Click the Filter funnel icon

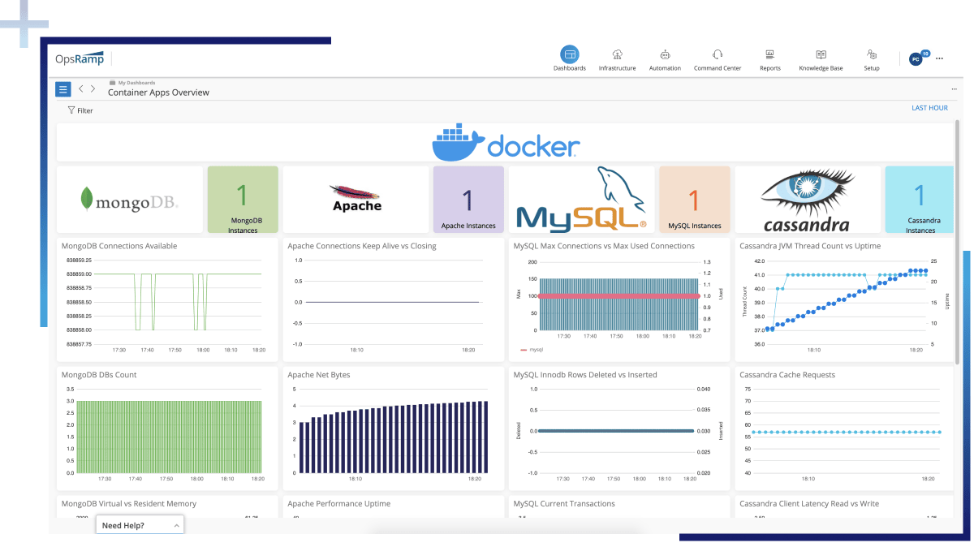tap(71, 110)
